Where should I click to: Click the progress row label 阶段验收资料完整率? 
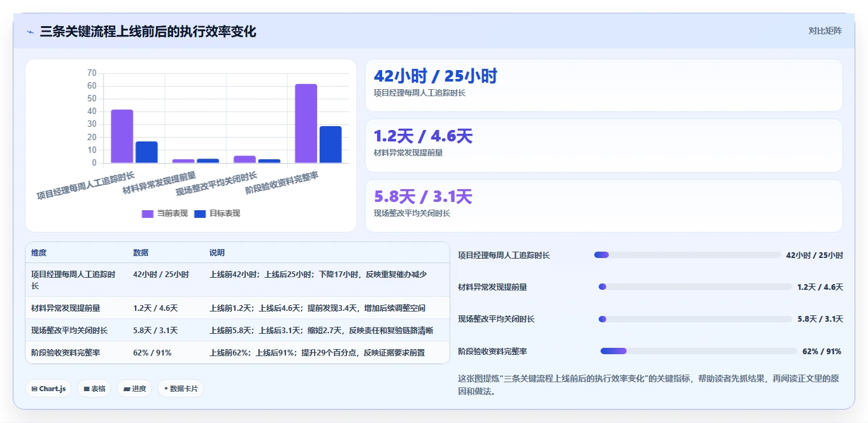click(492, 352)
